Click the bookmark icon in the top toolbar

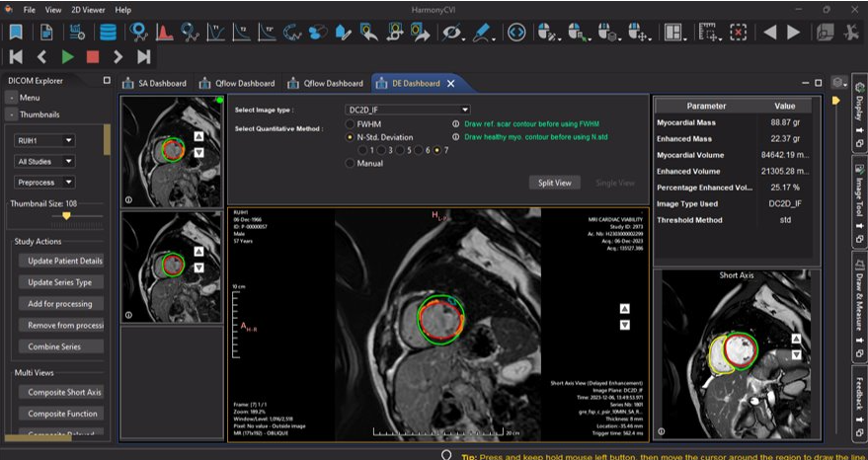[x=17, y=33]
